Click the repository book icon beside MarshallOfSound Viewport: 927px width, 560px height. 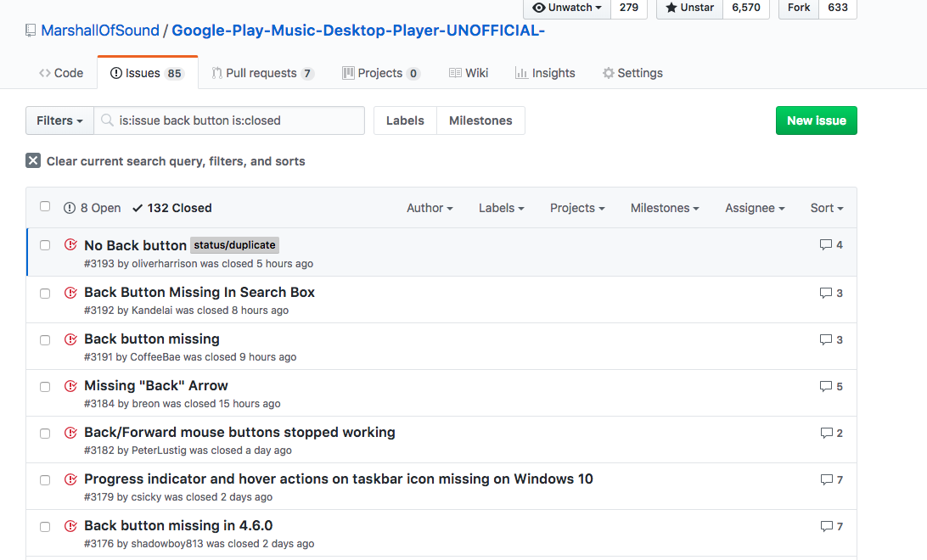31,31
